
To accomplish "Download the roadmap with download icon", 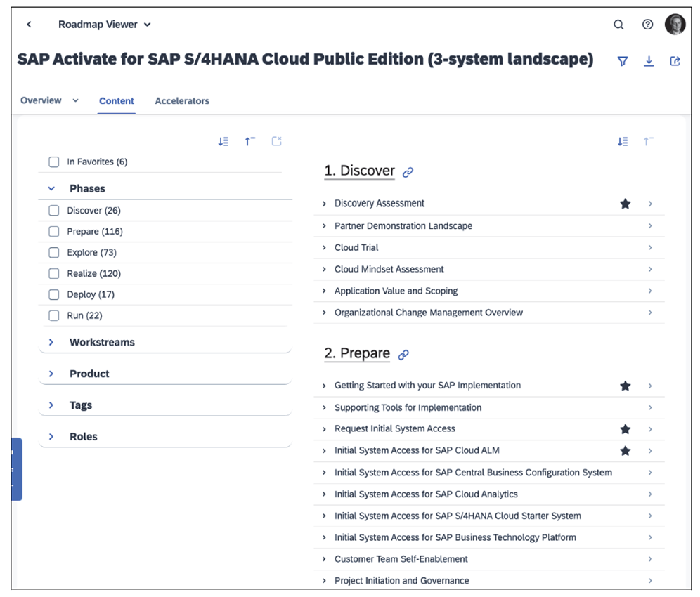I will (x=649, y=61).
